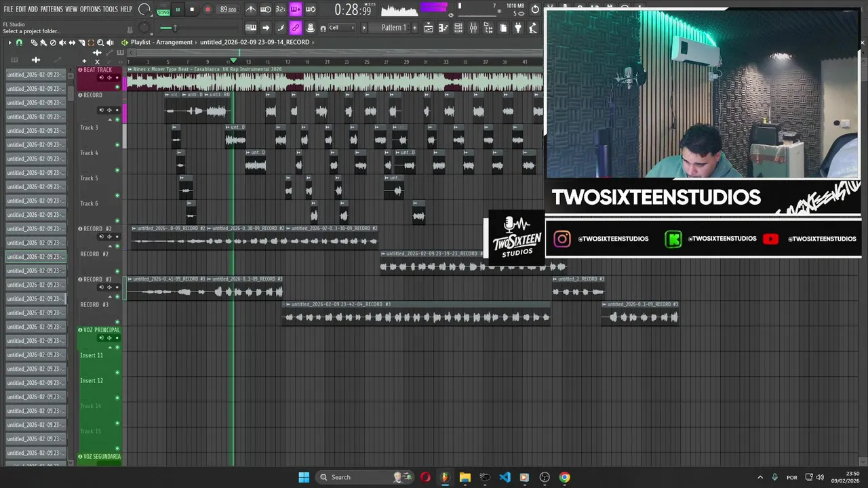Open the Pattern 1 selector

393,28
